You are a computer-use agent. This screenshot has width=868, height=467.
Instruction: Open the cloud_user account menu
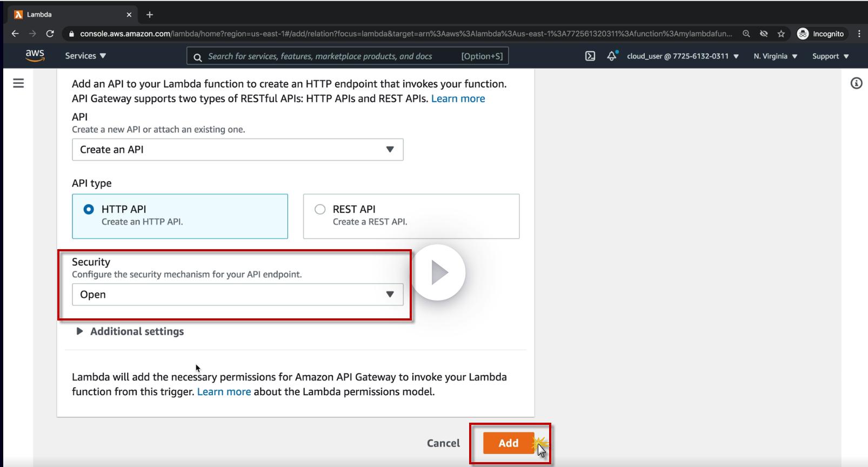683,56
